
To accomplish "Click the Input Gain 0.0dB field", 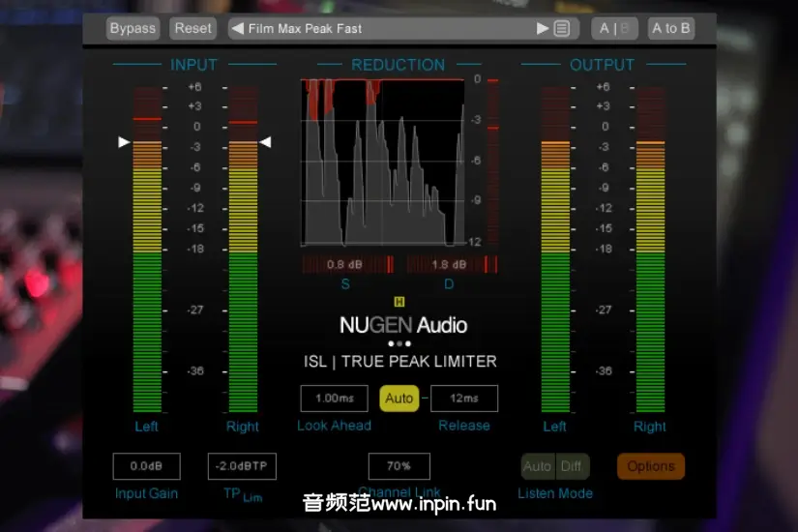I will tap(146, 466).
